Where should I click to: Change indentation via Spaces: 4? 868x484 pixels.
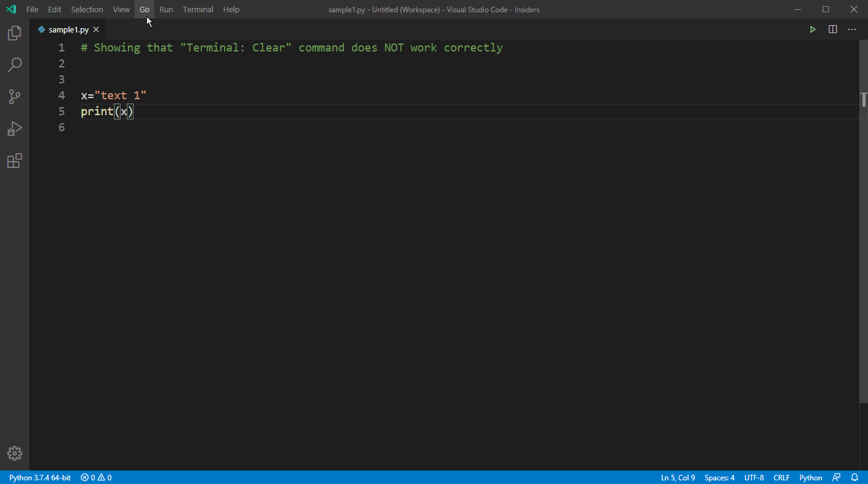click(x=719, y=477)
